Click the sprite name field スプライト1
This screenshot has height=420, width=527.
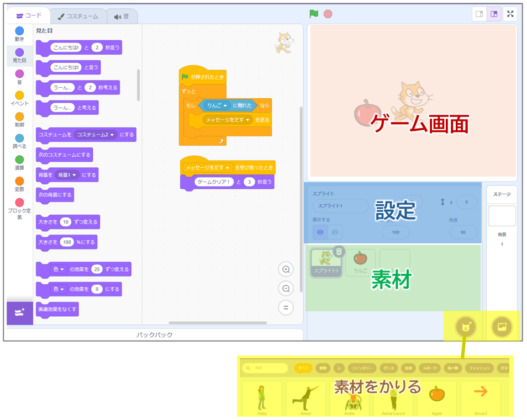coord(340,206)
